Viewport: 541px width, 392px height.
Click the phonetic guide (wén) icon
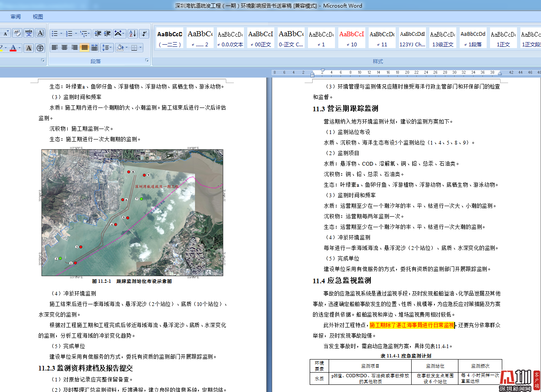(29, 33)
